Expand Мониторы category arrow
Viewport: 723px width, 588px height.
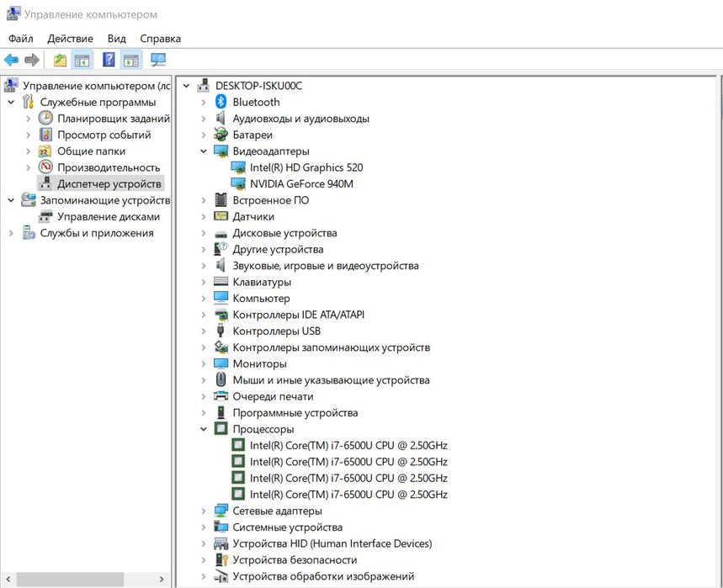pos(204,364)
